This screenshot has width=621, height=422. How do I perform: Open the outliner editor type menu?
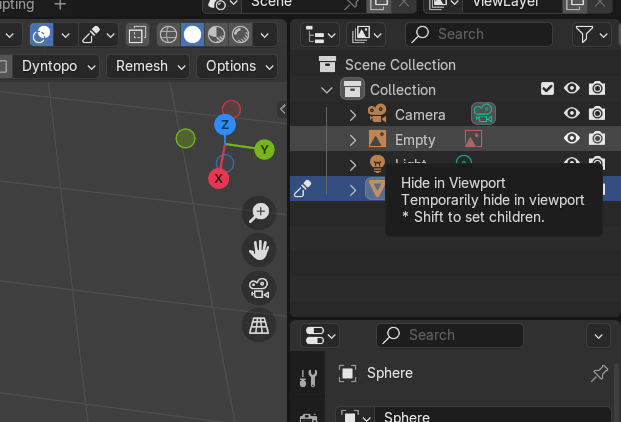pos(320,35)
